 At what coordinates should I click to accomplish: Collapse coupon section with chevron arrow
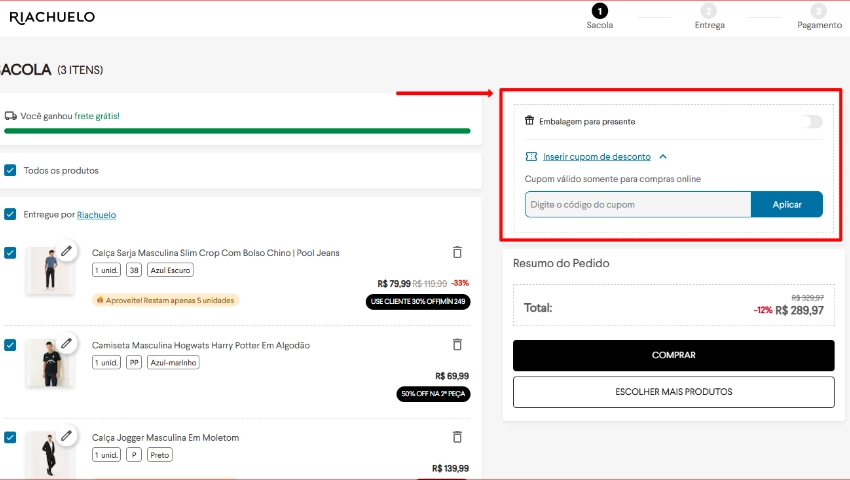(x=663, y=156)
